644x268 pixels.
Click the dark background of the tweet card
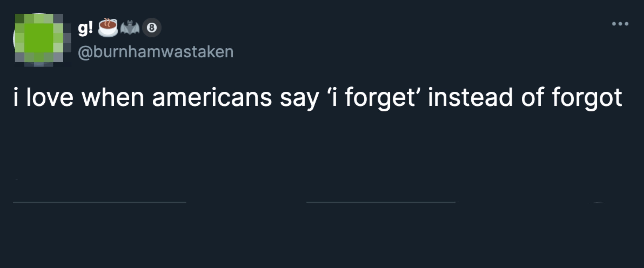point(322,238)
